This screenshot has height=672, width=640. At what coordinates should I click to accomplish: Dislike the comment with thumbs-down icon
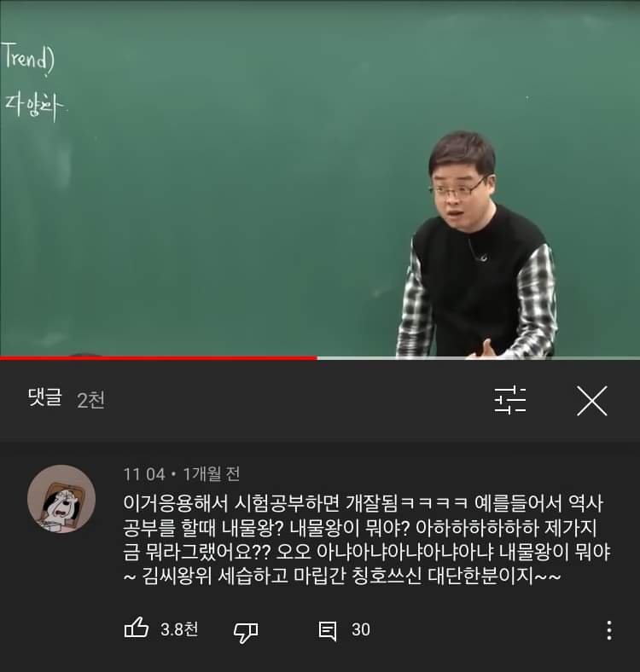pos(246,632)
